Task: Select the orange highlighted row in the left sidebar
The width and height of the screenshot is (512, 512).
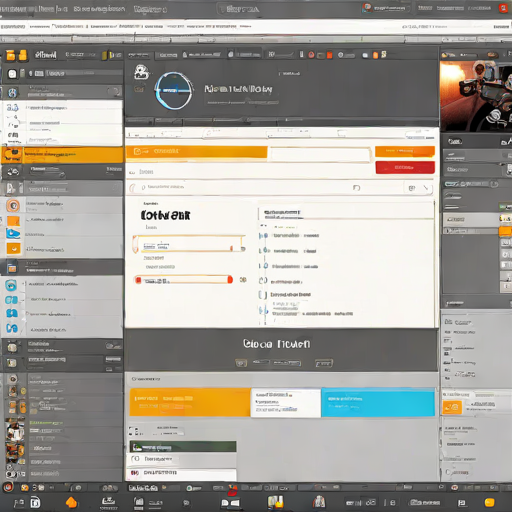Action: (62, 155)
